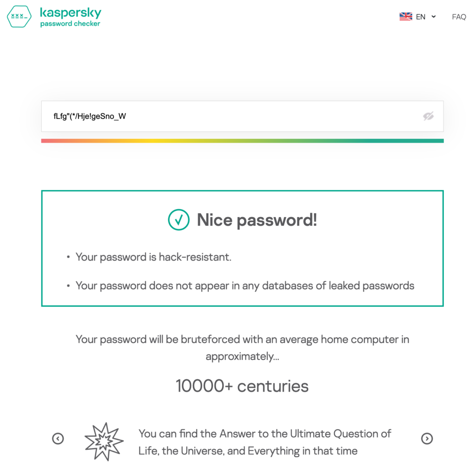Image resolution: width=476 pixels, height=472 pixels.
Task: Toggle password visibility with the eye icon
Action: click(x=428, y=116)
